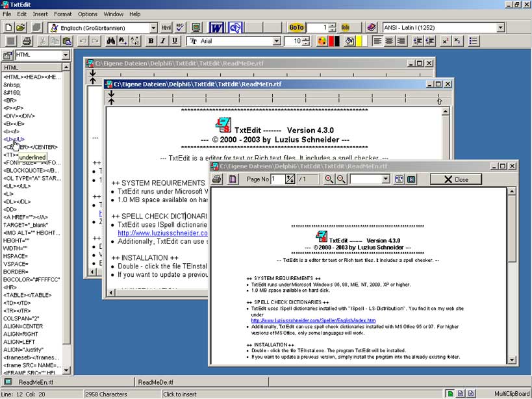
Task: Click the purple book icon
Action: coord(371,27)
